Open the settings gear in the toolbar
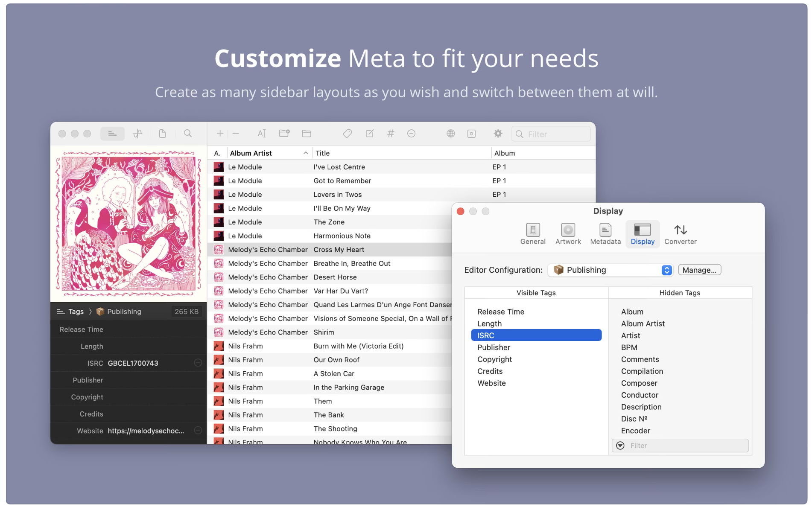 (498, 133)
